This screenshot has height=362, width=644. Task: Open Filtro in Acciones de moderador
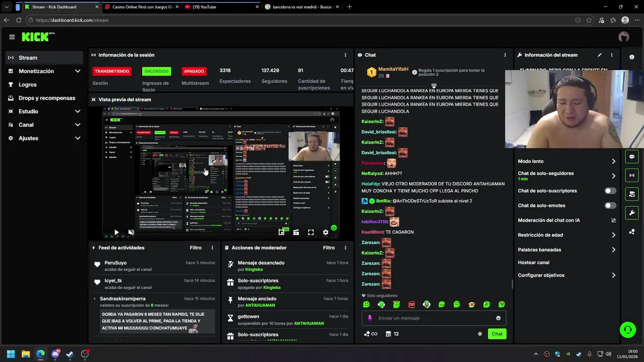[x=329, y=248]
